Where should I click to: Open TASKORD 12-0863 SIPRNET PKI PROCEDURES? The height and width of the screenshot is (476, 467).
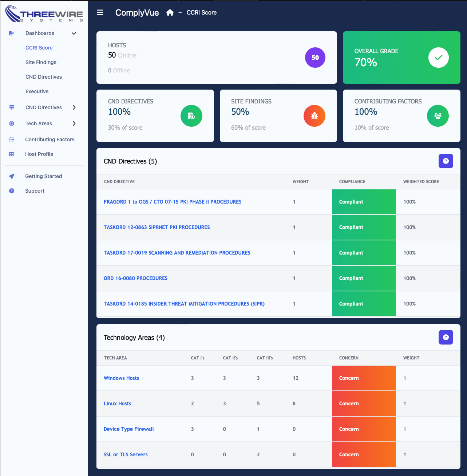point(157,227)
